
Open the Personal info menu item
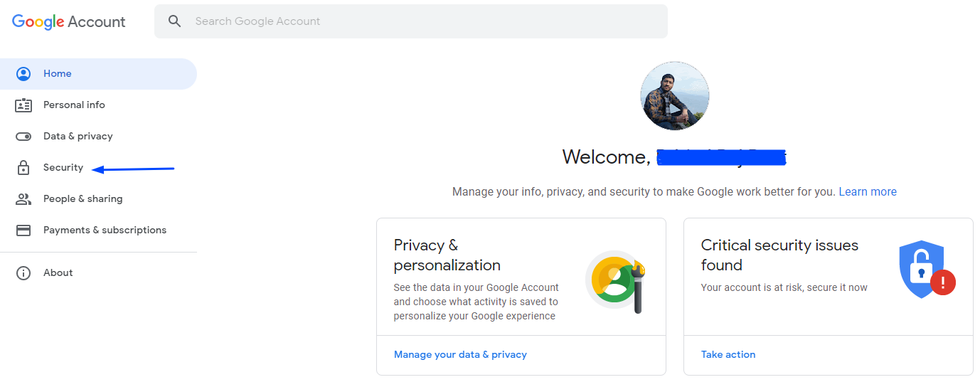click(74, 105)
